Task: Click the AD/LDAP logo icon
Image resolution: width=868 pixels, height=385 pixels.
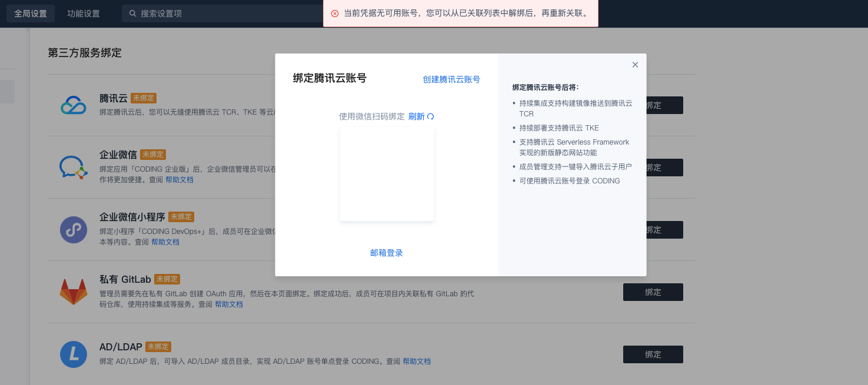Action: point(74,354)
